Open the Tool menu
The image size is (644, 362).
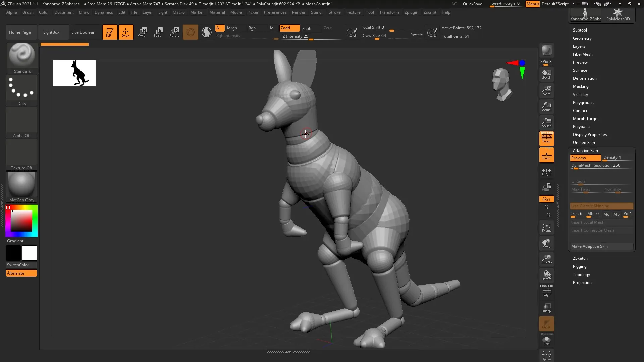click(x=370, y=12)
